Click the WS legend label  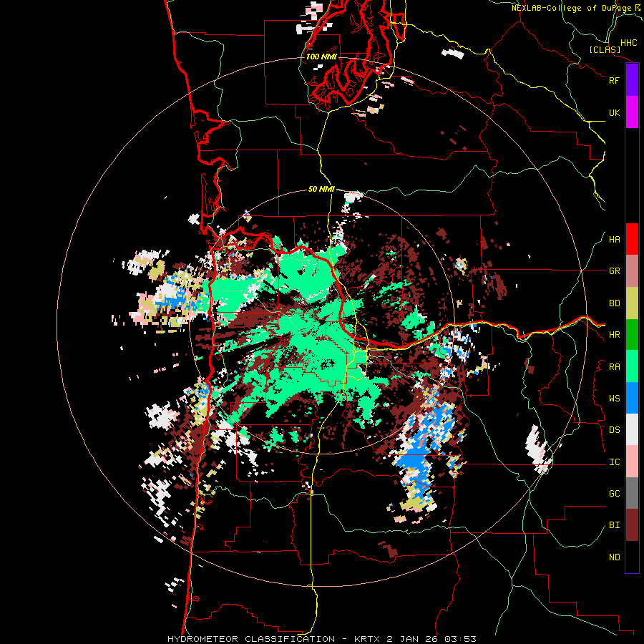[x=614, y=399]
